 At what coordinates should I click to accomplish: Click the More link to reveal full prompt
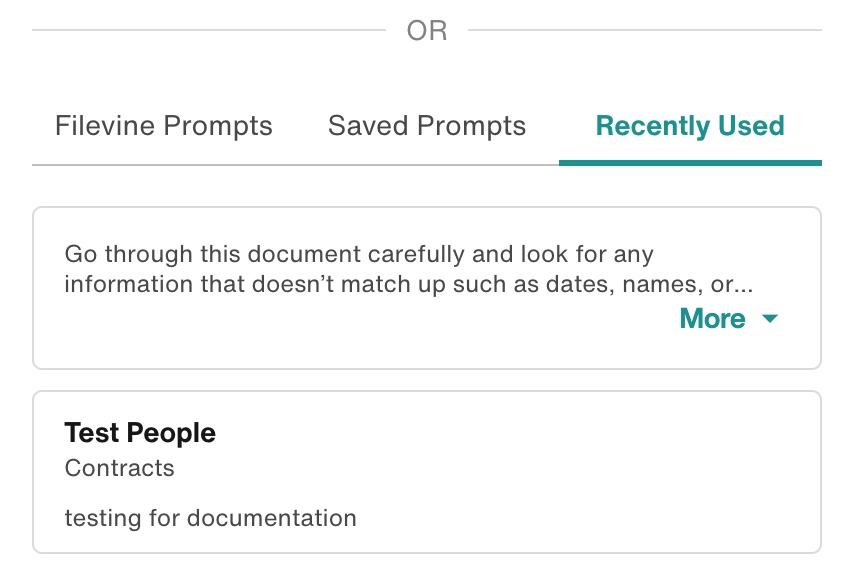click(711, 319)
